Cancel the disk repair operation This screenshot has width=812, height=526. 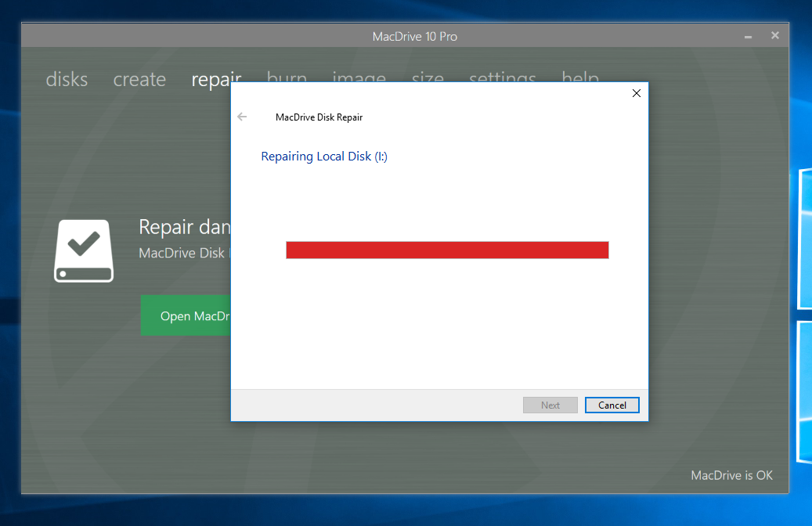click(x=612, y=405)
